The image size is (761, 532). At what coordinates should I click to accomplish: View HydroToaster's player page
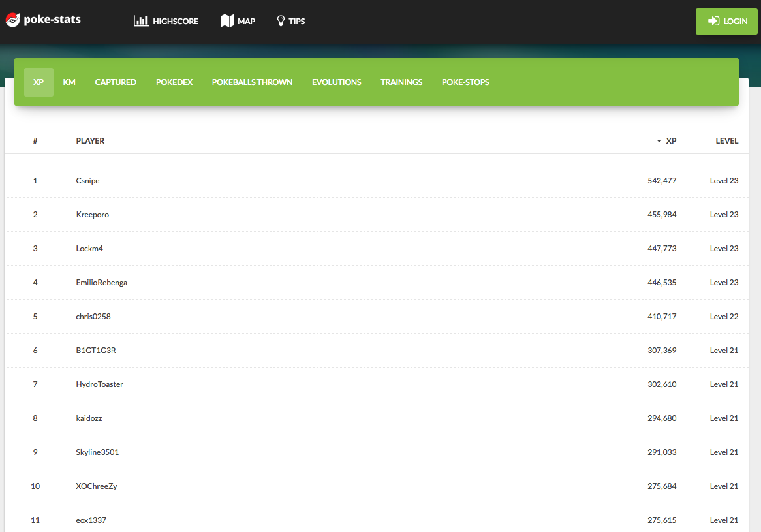coord(99,384)
